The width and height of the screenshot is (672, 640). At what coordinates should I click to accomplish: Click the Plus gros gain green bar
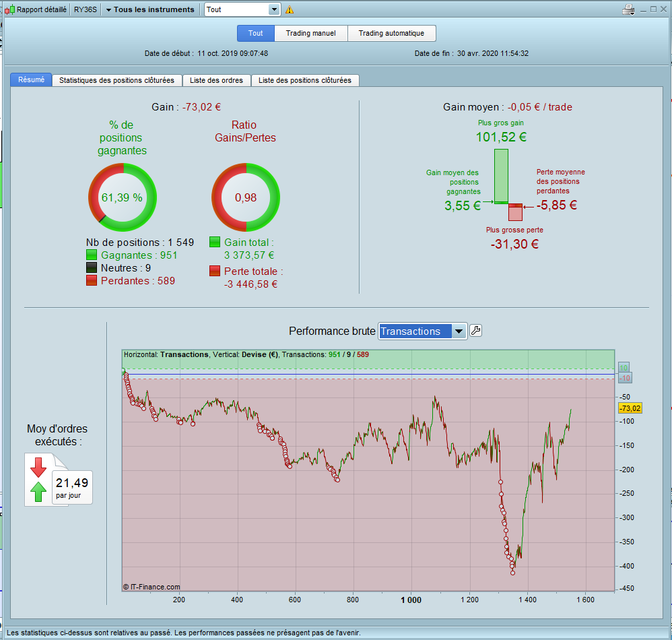click(x=501, y=177)
